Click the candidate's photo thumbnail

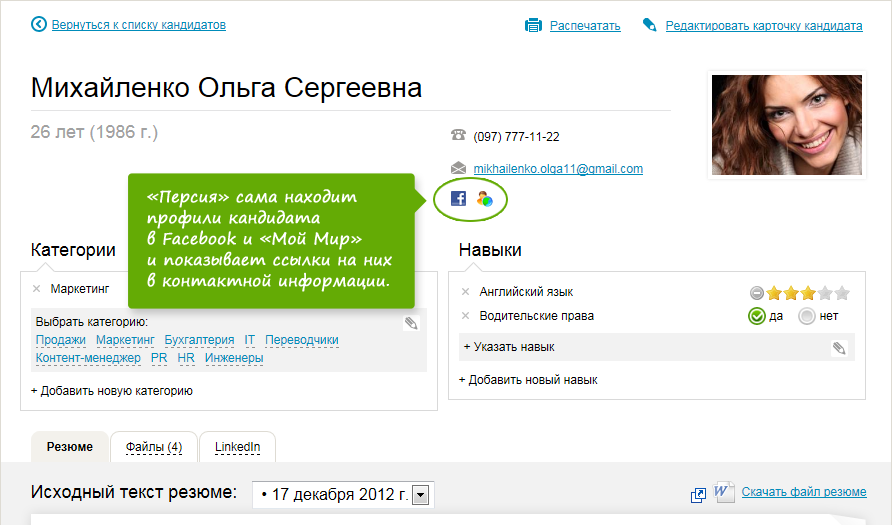[x=786, y=125]
